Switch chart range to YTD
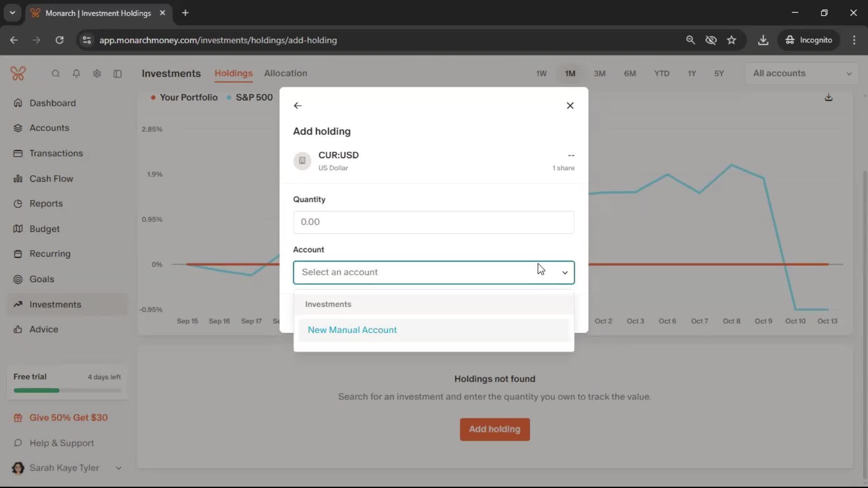868x488 pixels. click(x=661, y=74)
